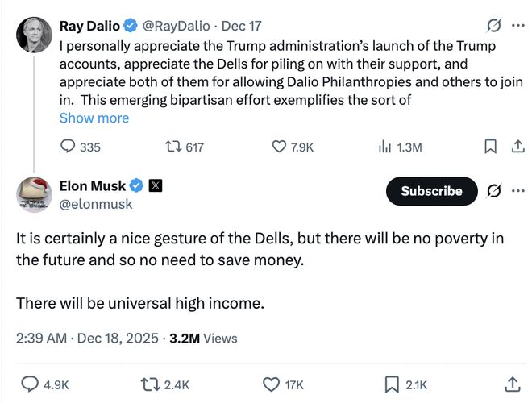
Task: Click Elon Musk's avatar with Santa hat
Action: (x=34, y=194)
